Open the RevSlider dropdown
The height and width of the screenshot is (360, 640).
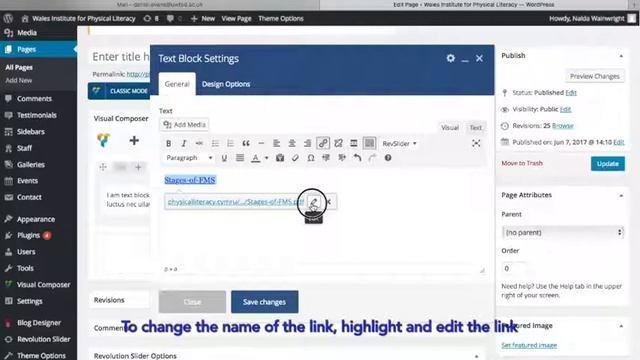click(x=399, y=144)
